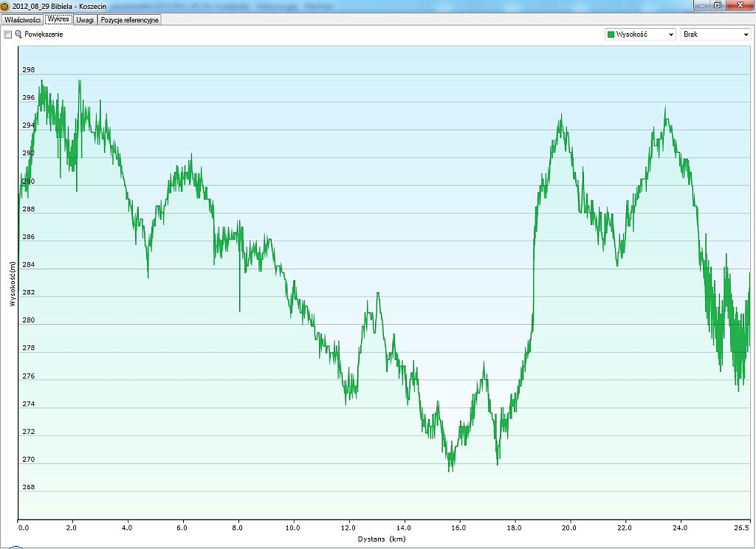
Task: Click the application icon in the title bar
Action: 5,5
